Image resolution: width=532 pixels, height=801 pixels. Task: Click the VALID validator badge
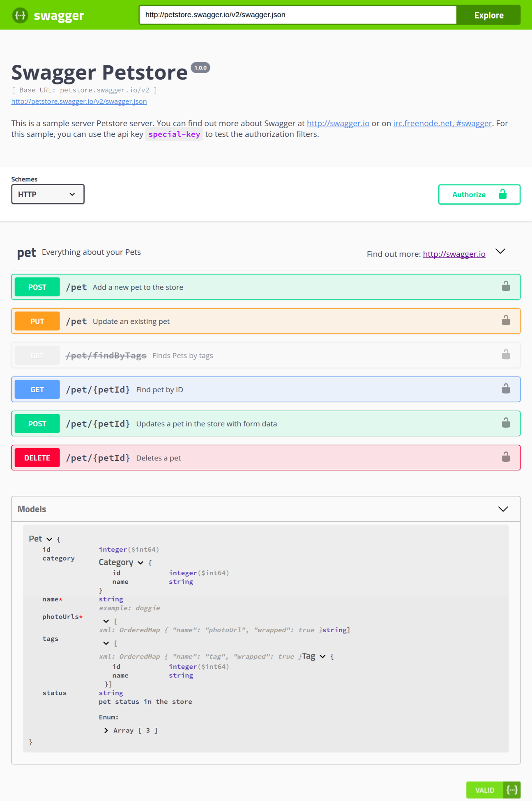tap(493, 790)
